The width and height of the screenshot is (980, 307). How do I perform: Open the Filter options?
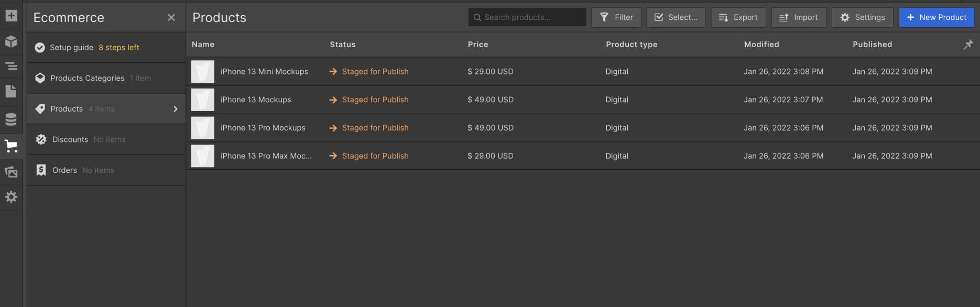616,17
